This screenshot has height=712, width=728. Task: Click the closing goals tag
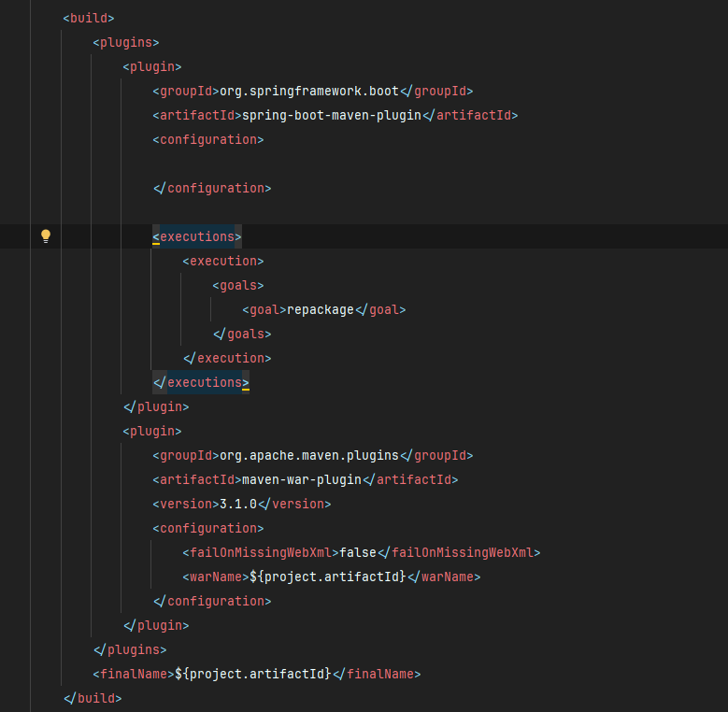pos(242,334)
